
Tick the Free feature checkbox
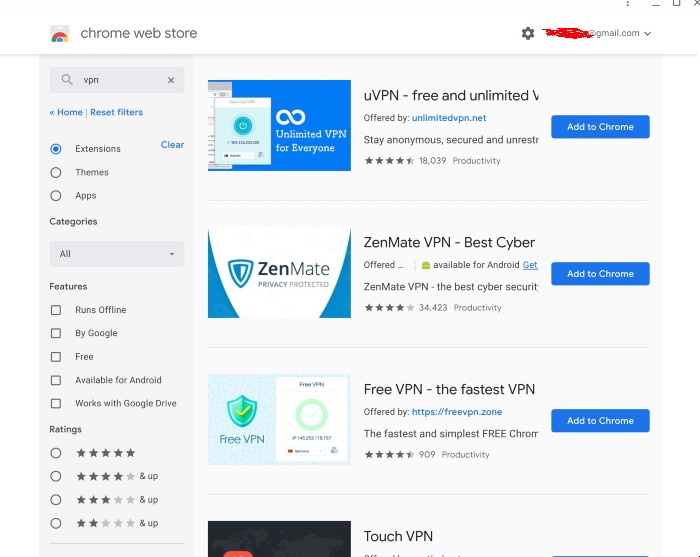pyautogui.click(x=56, y=357)
